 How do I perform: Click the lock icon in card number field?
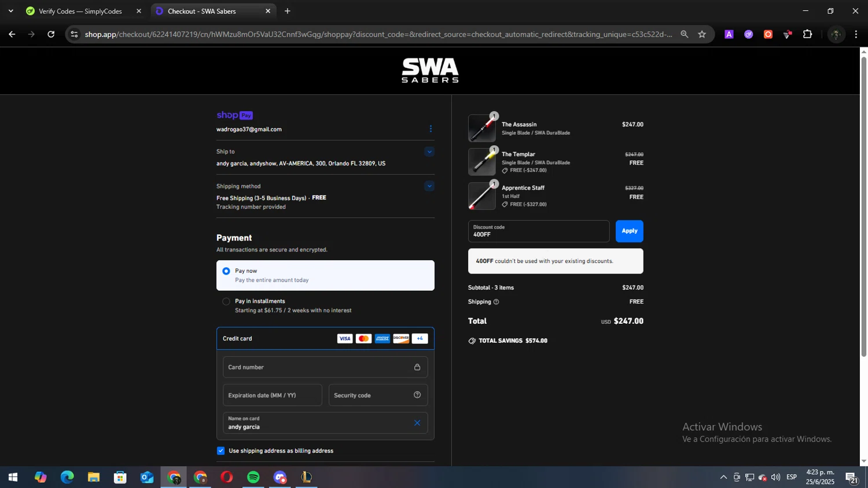417,367
